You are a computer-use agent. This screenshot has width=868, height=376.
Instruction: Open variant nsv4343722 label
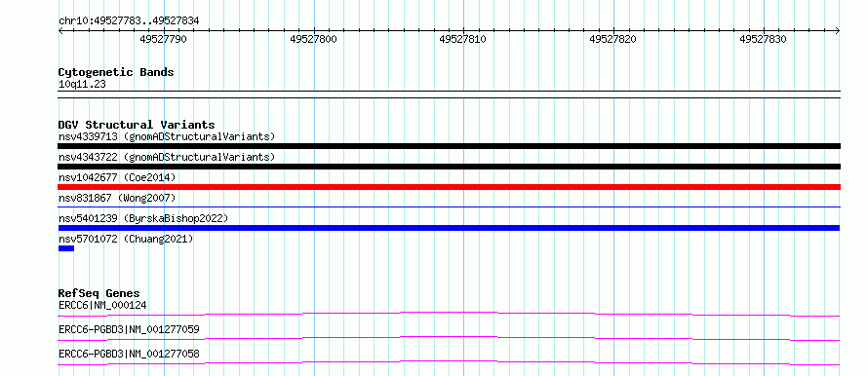click(x=167, y=157)
